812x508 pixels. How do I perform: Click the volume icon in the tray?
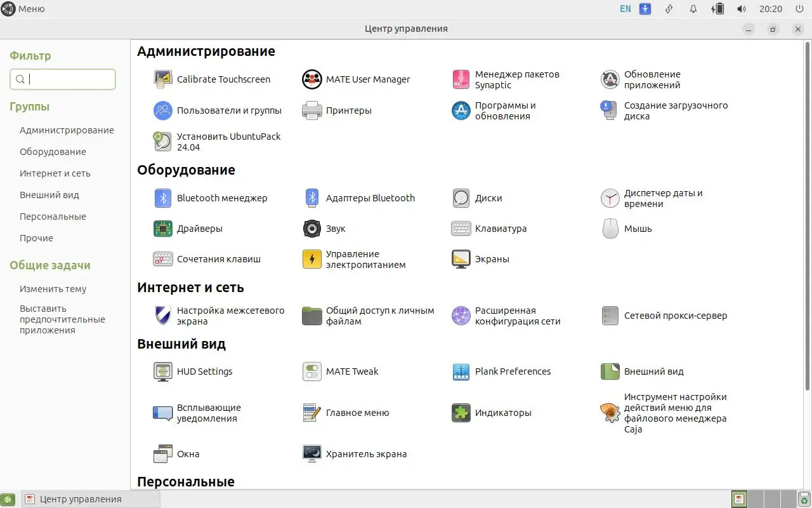(x=741, y=9)
